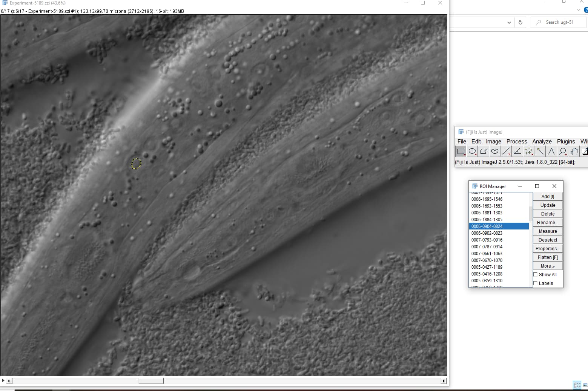Select the Rectangle selection tool
Image resolution: width=588 pixels, height=391 pixels.
[461, 151]
